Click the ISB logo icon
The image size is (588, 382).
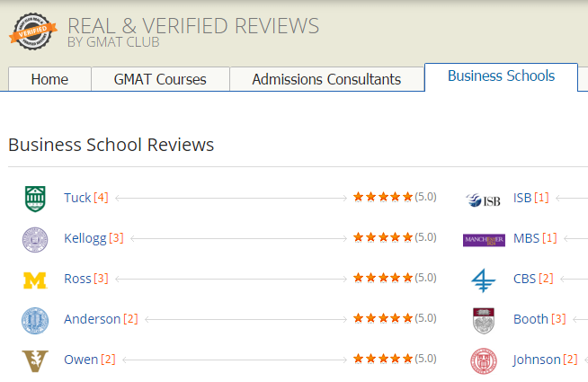483,200
